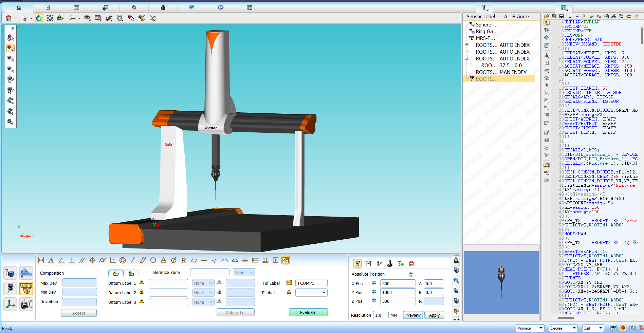Click the machine home icon in position panel
This screenshot has height=333, width=644.
[411, 263]
